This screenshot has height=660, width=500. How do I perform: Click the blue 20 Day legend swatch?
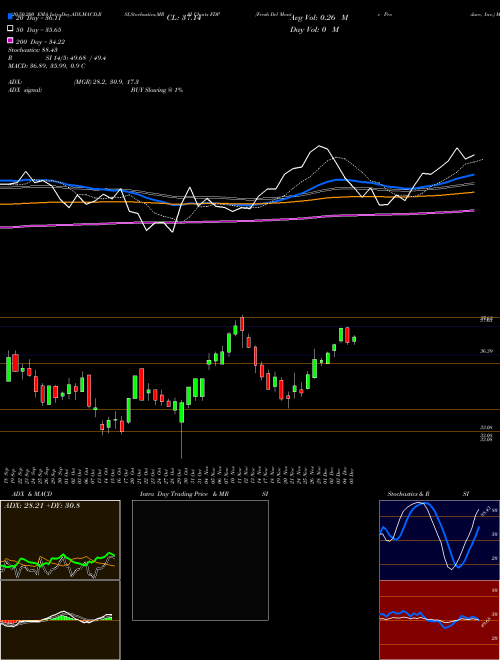pos(10,17)
